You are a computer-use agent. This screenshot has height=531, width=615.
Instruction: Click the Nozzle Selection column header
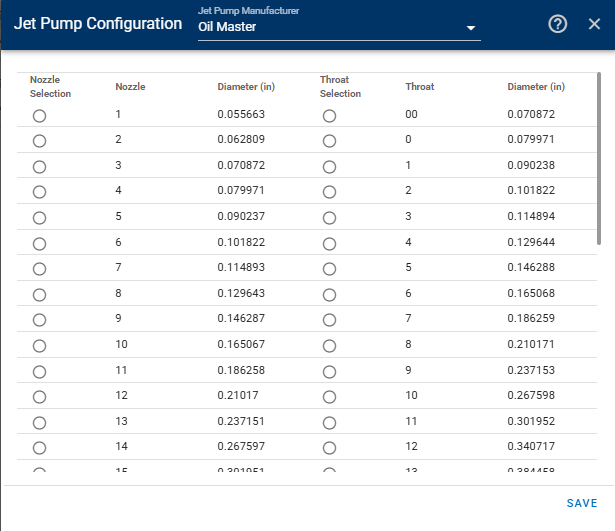pyautogui.click(x=50, y=87)
